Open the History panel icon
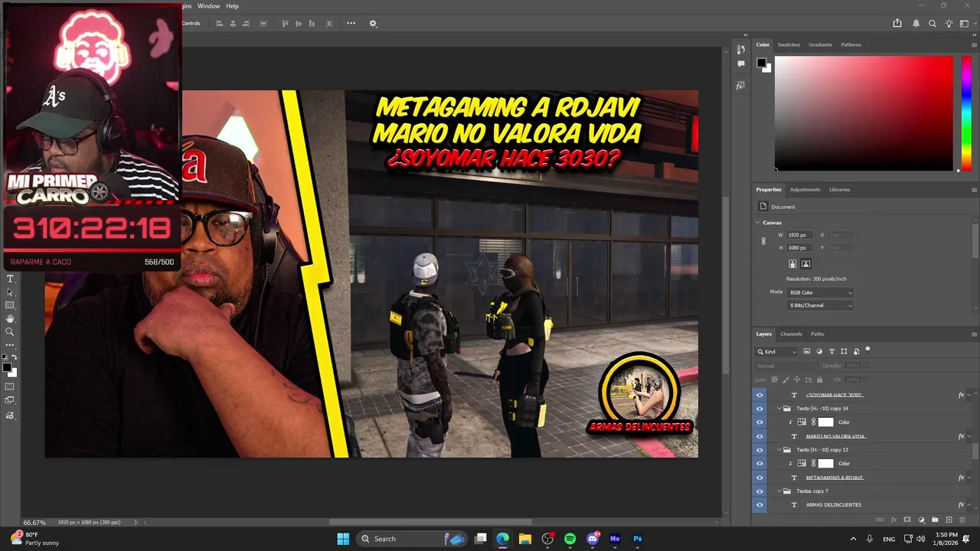This screenshot has height=551, width=980. point(740,49)
